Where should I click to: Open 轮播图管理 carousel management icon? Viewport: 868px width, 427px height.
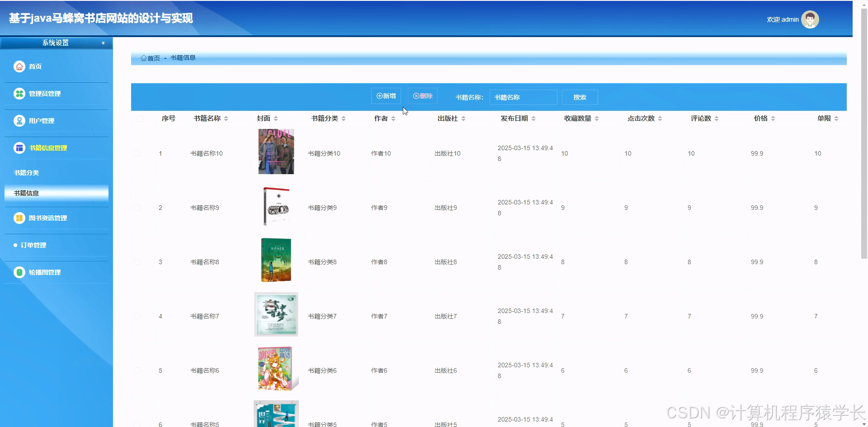pos(19,272)
